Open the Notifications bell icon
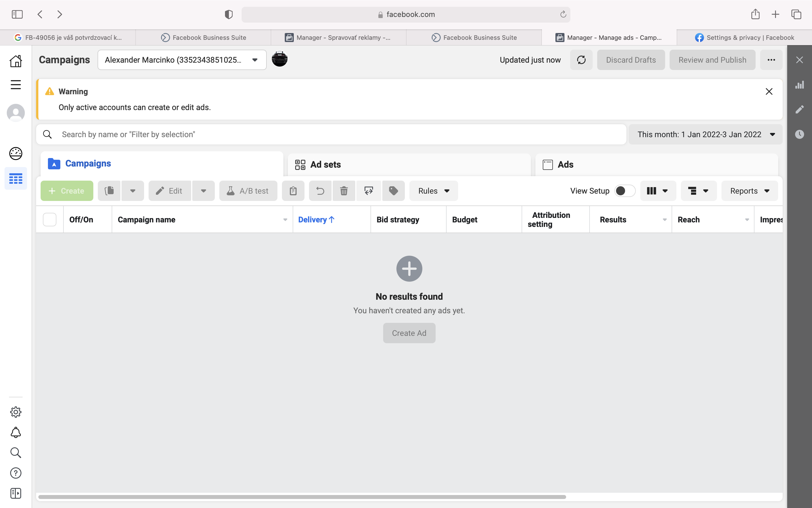 point(16,432)
